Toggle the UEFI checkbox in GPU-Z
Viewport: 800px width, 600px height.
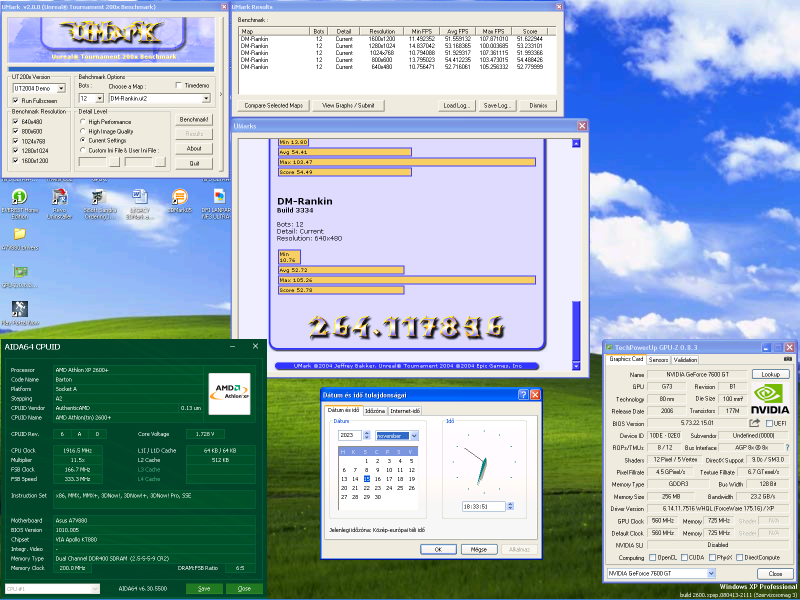coord(769,423)
